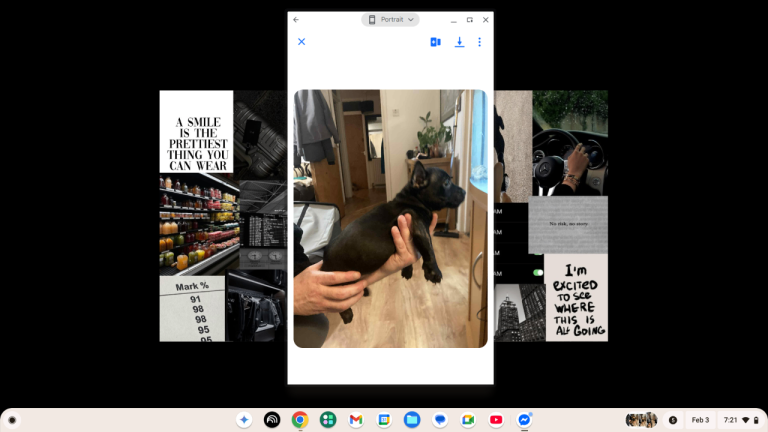Screen dimensions: 768x432
Task: Open the Gemini sparkle icon on shelf
Action: click(243, 420)
